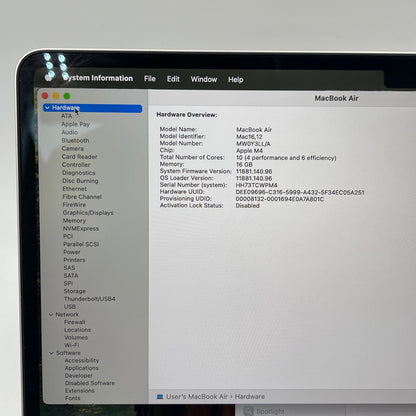The image size is (416, 416).
Task: Select the Software category row
Action: 68,353
